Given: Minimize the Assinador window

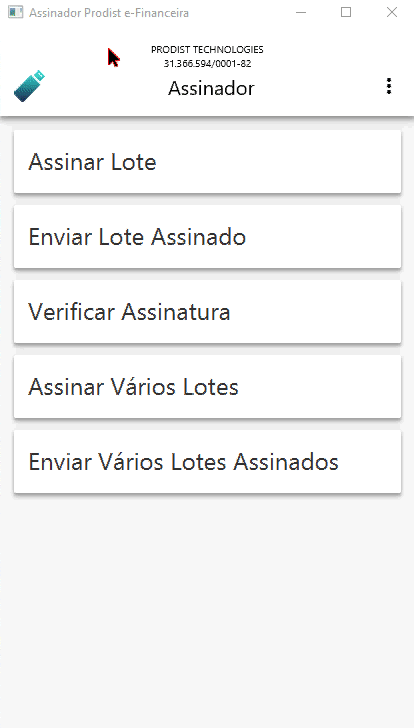Looking at the screenshot, I should click(x=301, y=13).
